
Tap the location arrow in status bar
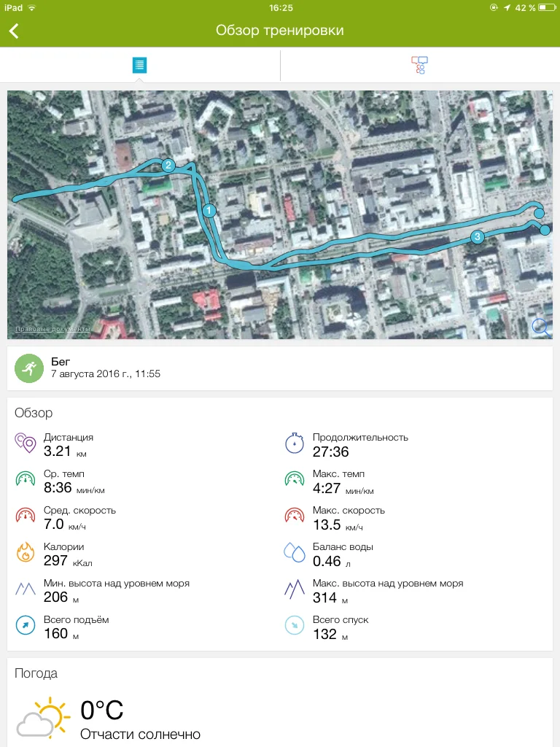(507, 7)
